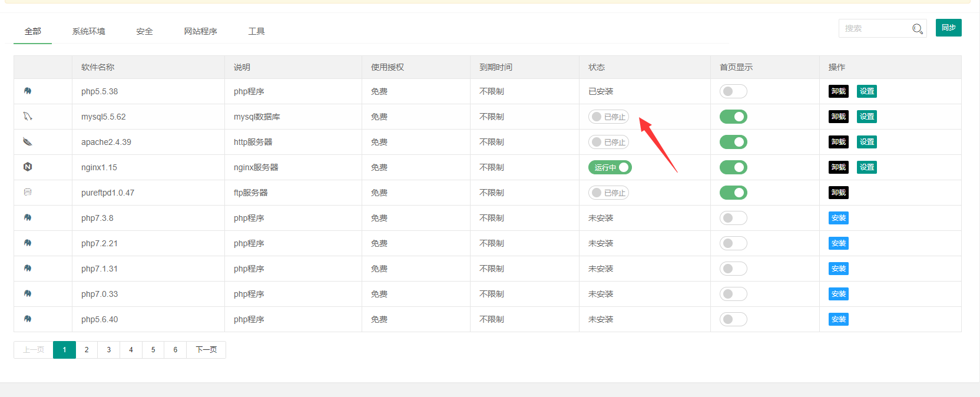This screenshot has width=980, height=397.
Task: Switch to the 全部 tab
Action: [x=33, y=31]
